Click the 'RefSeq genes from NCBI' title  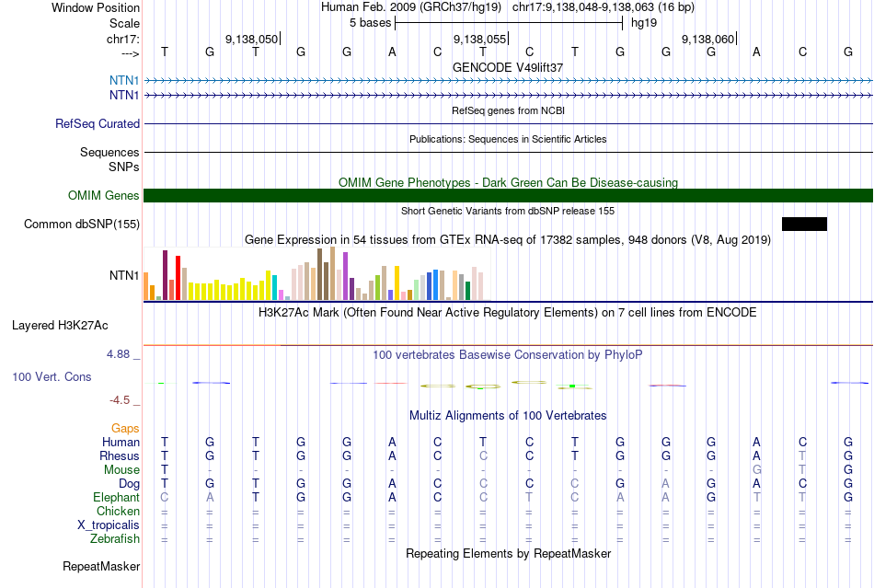click(508, 110)
